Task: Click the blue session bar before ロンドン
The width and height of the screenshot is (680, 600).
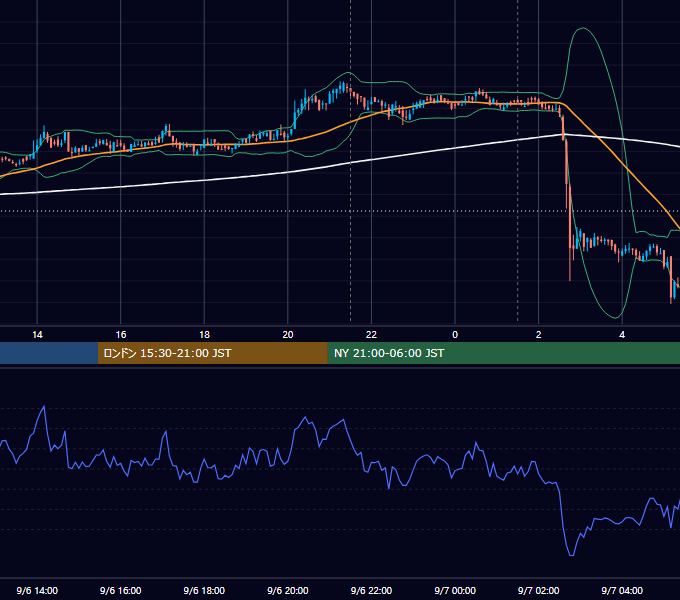Action: [x=49, y=353]
